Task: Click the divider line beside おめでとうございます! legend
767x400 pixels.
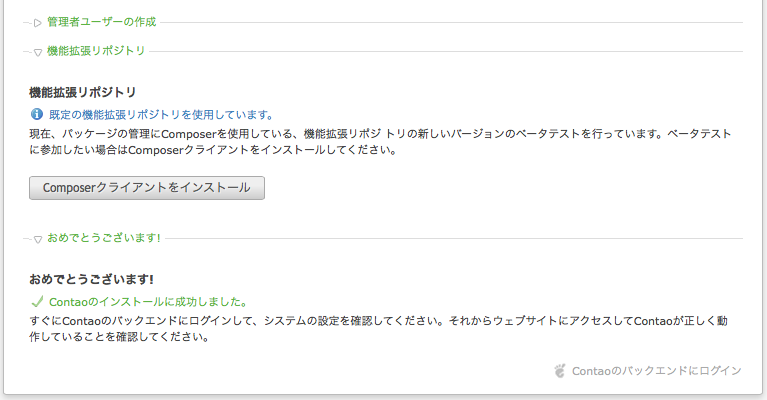Action: [x=454, y=239]
